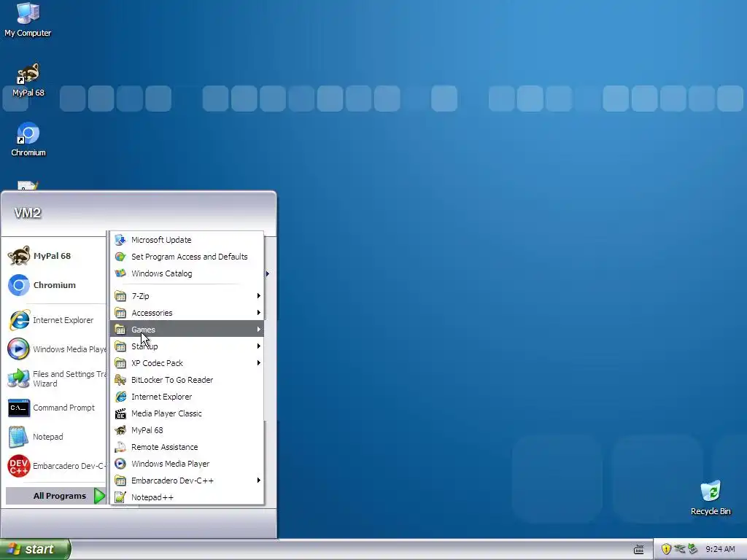Viewport: 747px width, 560px height.
Task: Choose Remote Assistance menu entry
Action: tap(187, 447)
